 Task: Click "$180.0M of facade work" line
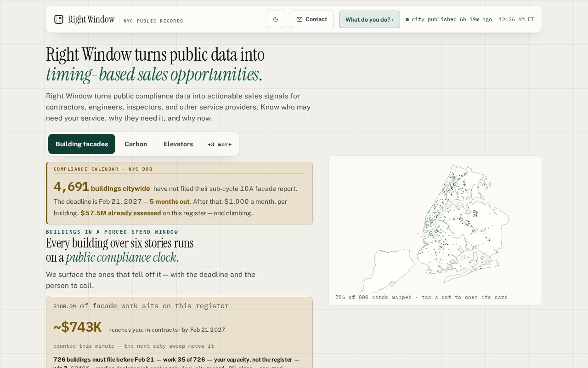[141, 306]
